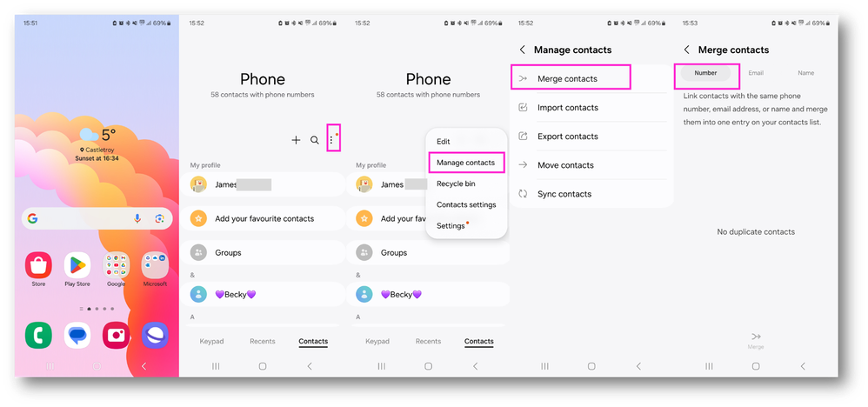The image size is (868, 407).
Task: Select Manage contacts in the popup menu
Action: point(465,163)
